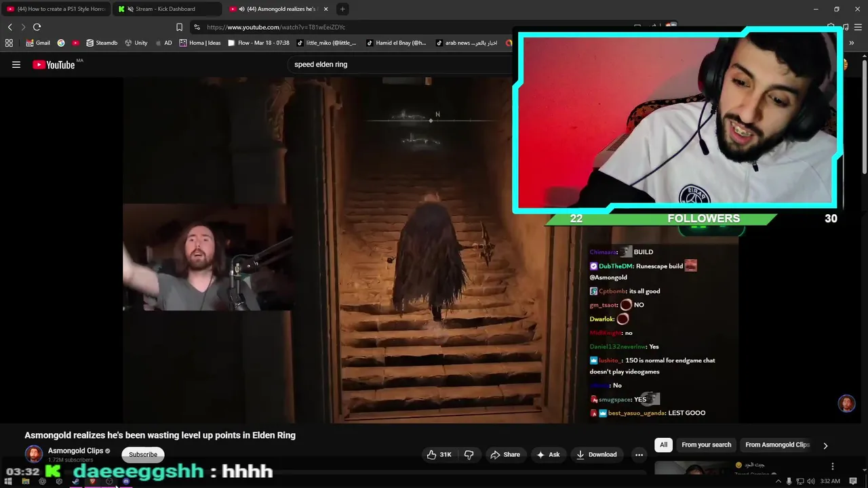This screenshot has height=488, width=868.
Task: Open the little_miko TikTok bookmark
Action: point(326,43)
